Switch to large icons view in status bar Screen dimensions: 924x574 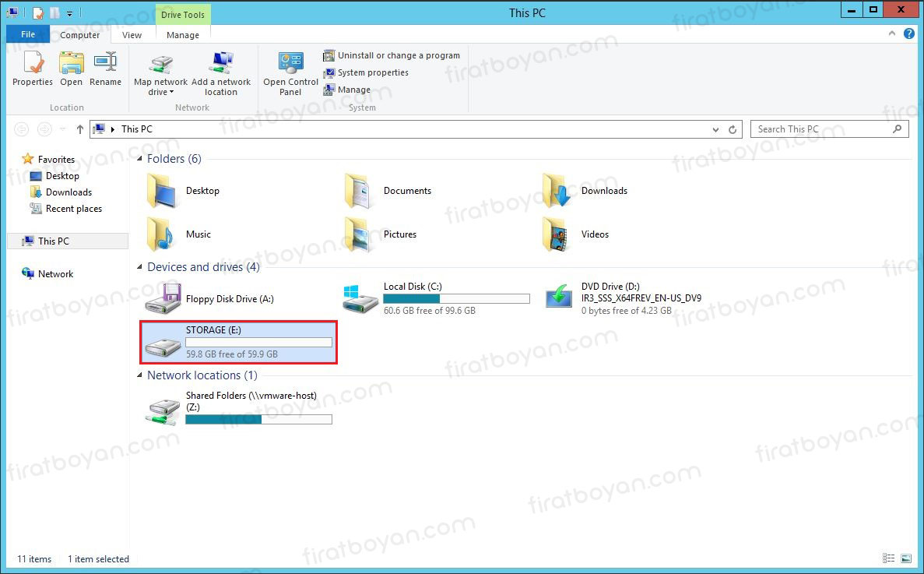click(906, 558)
